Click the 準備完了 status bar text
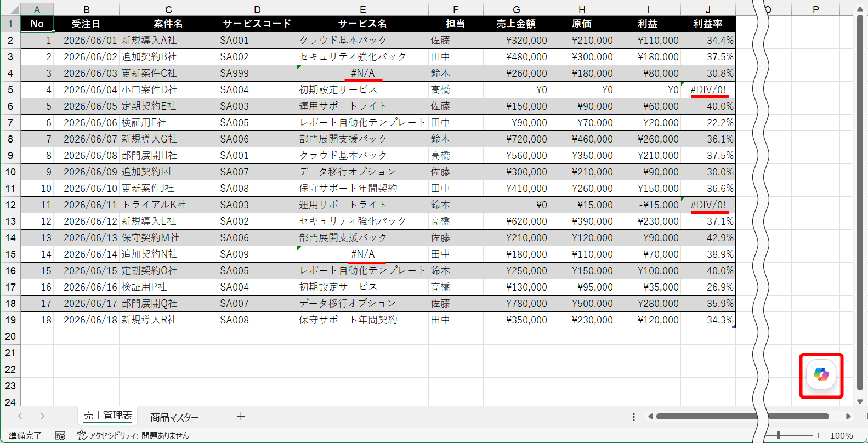Viewport: 868px width, 443px height. pyautogui.click(x=25, y=435)
